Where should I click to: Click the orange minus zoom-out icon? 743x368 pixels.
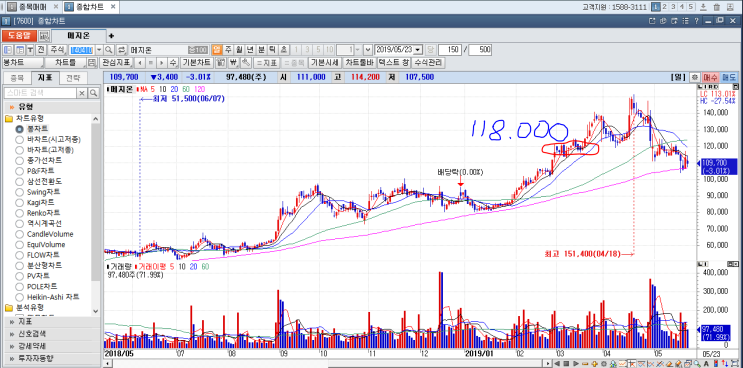pos(585,364)
